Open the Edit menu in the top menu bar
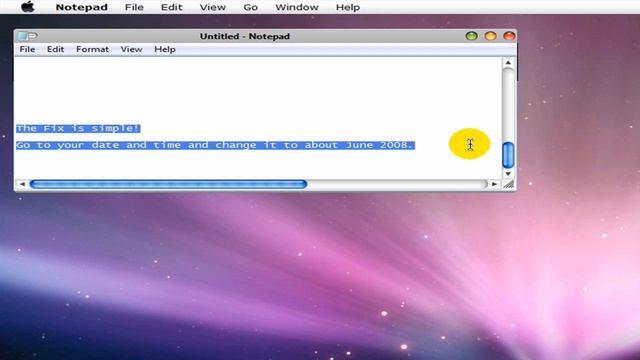This screenshot has height=360, width=640. click(x=171, y=7)
